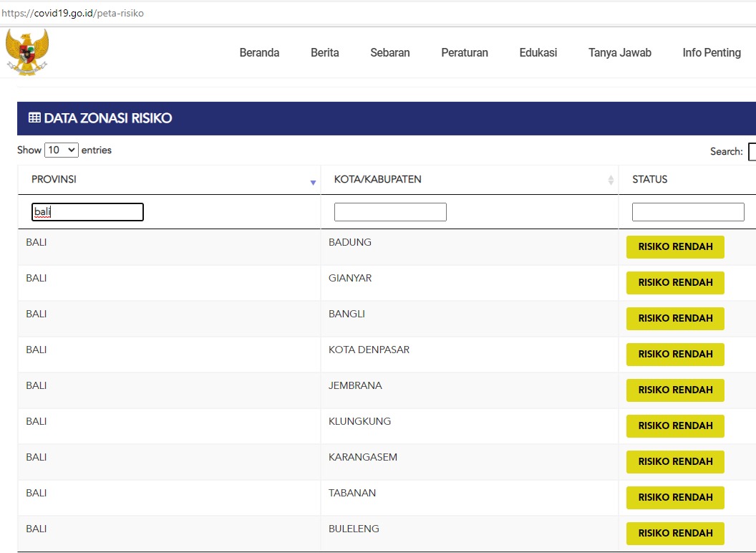
Task: Open the Beranda menu item
Action: (259, 52)
